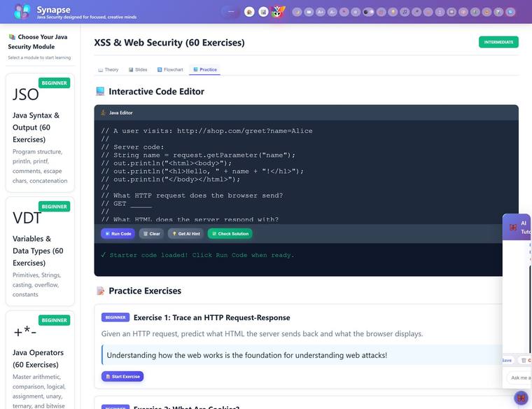Click the video camera icon before A+

(x=309, y=12)
